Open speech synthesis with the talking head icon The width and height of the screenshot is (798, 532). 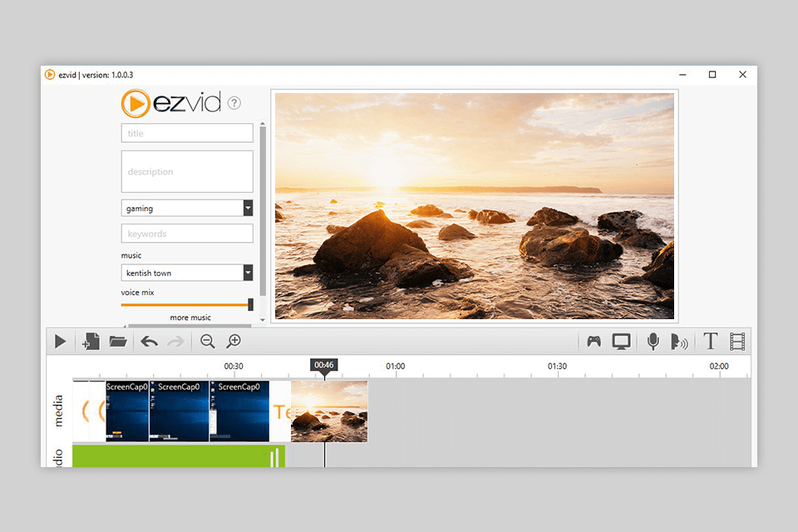[x=679, y=342]
